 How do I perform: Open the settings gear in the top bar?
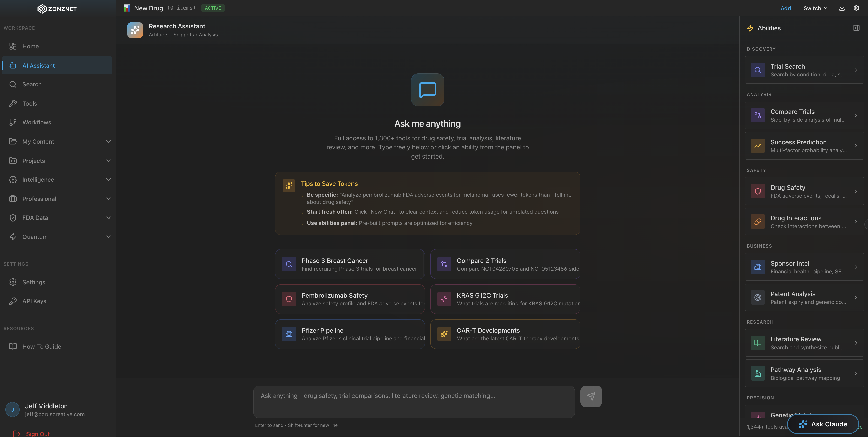click(857, 8)
